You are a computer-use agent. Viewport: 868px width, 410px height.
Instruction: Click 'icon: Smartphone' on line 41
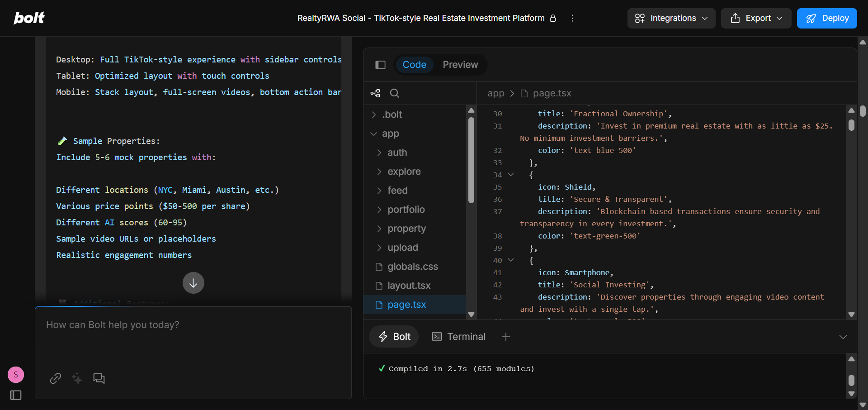576,272
